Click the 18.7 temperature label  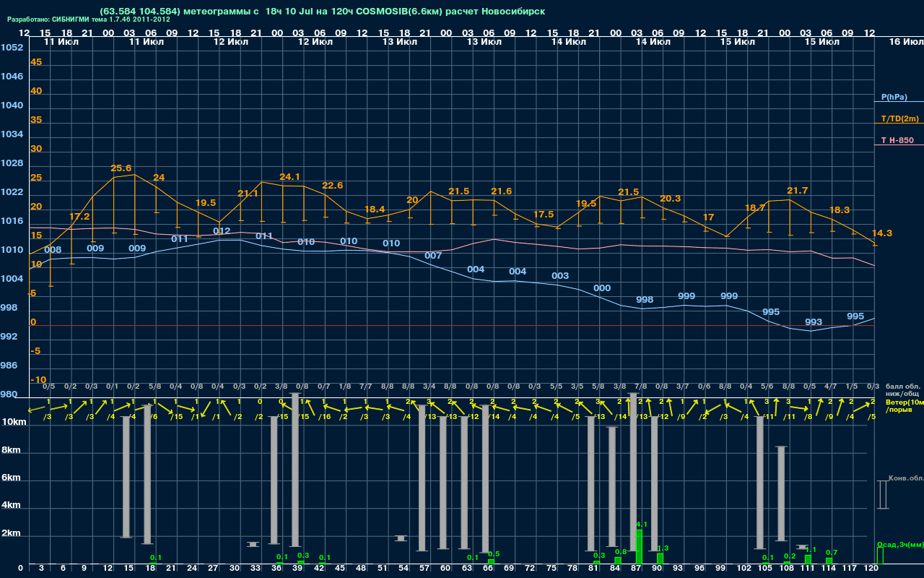pos(754,208)
